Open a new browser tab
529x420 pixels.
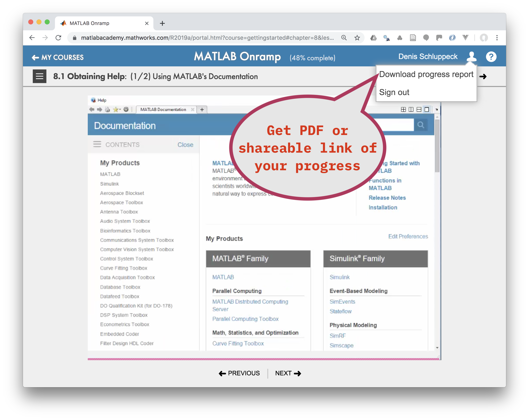[162, 24]
